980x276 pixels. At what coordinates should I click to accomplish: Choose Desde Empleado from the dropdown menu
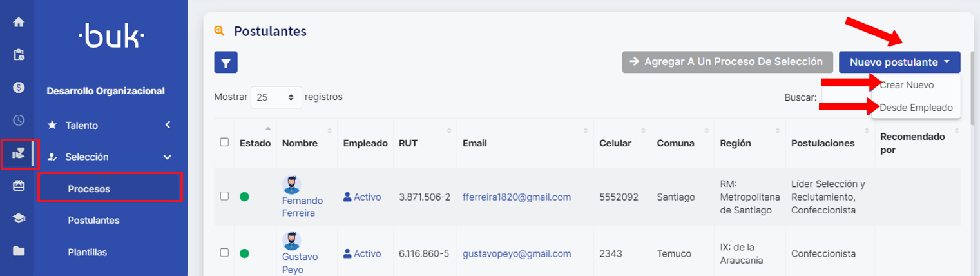[916, 108]
